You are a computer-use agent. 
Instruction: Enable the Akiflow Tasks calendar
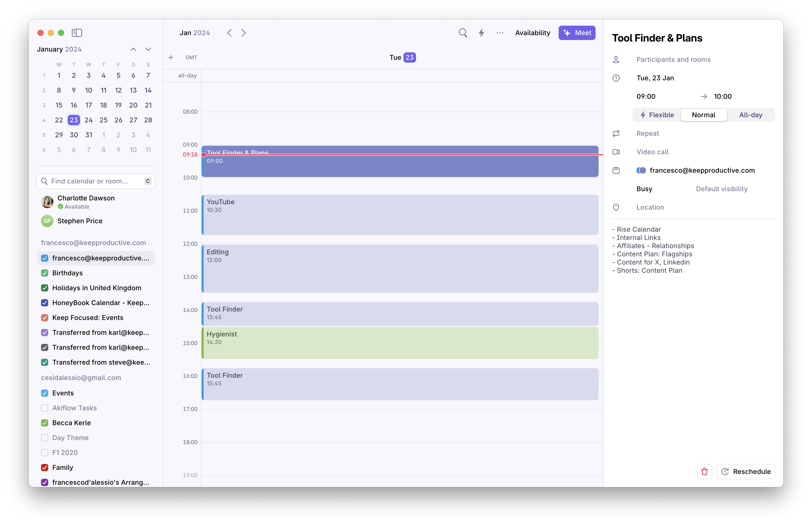(x=45, y=408)
